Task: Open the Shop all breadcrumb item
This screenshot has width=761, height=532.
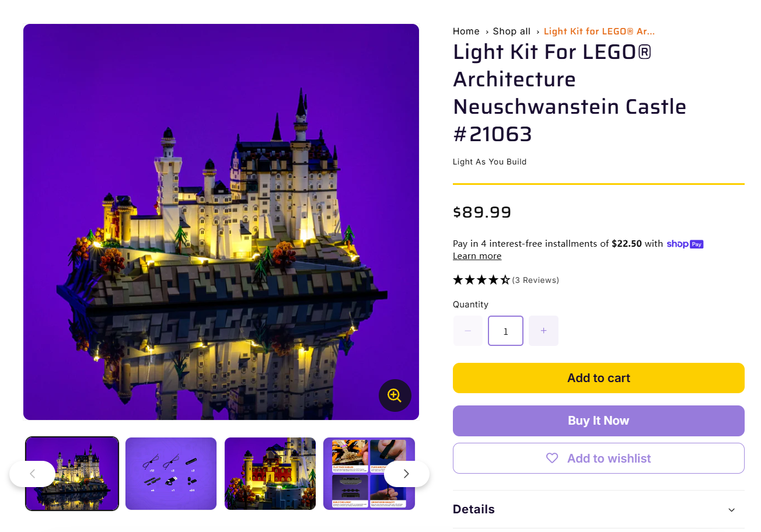Action: point(511,31)
